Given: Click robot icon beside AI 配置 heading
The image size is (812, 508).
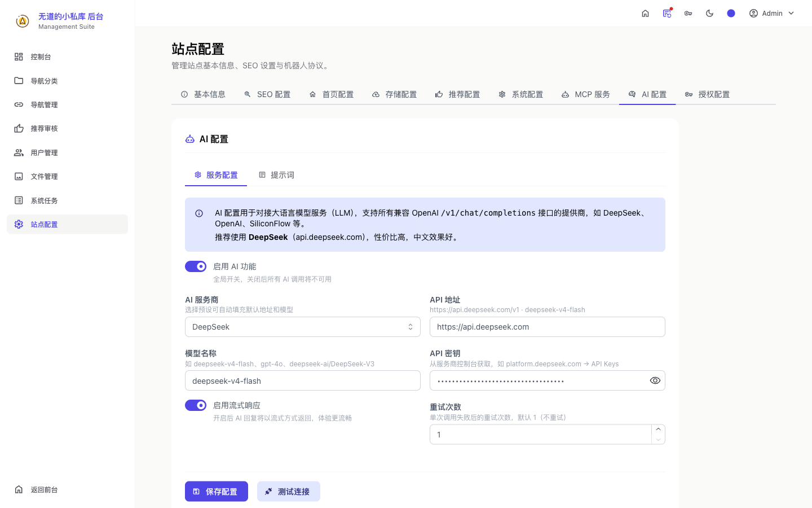Looking at the screenshot, I should click(x=190, y=139).
